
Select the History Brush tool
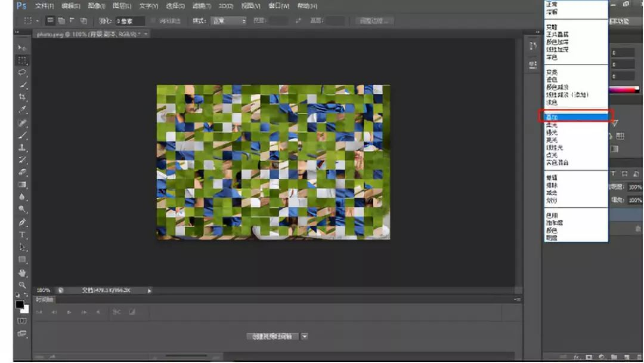coord(22,159)
